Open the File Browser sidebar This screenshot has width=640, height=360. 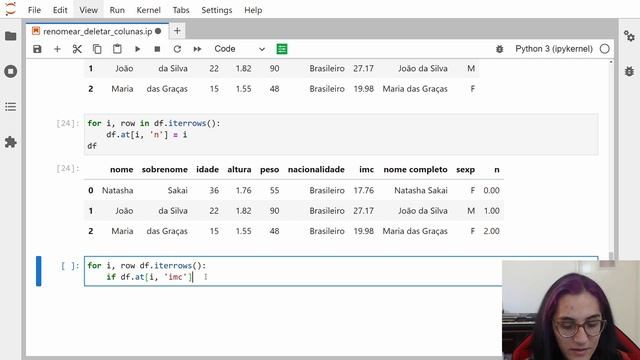coord(11,36)
